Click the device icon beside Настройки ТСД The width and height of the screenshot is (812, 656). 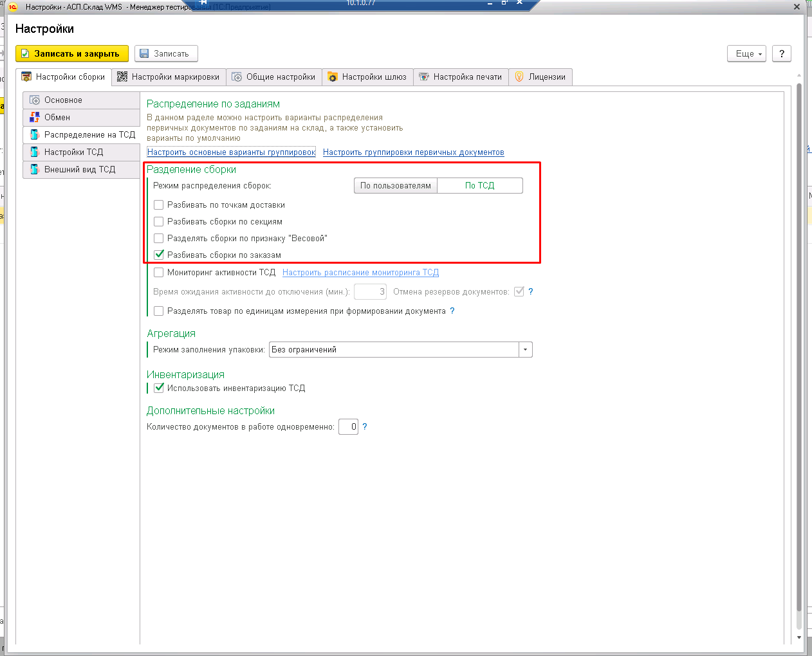click(35, 152)
